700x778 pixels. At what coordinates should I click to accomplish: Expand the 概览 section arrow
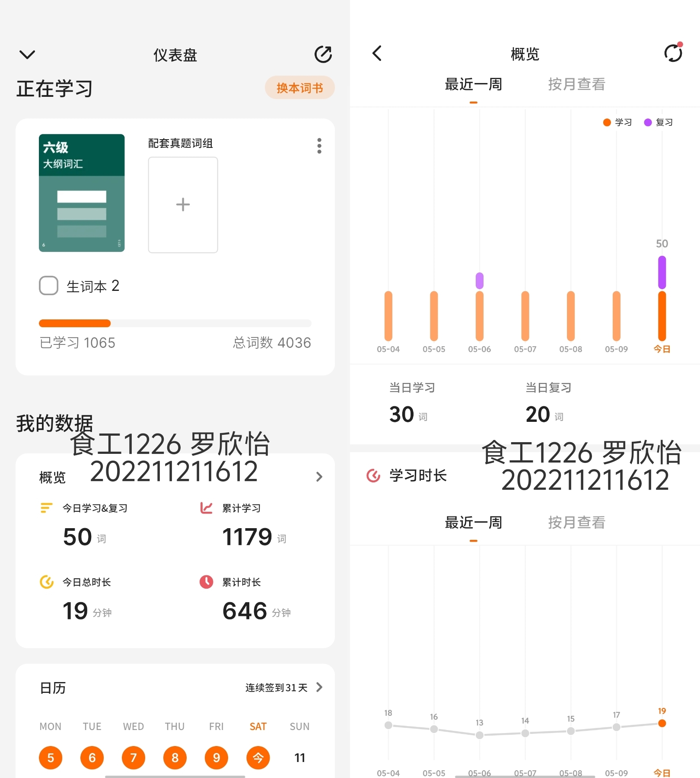pyautogui.click(x=319, y=477)
